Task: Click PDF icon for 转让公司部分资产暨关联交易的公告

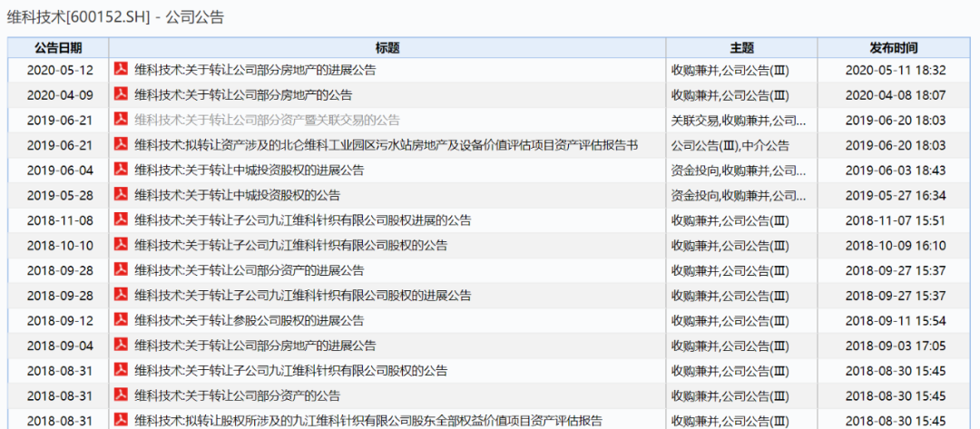Action: (x=121, y=120)
